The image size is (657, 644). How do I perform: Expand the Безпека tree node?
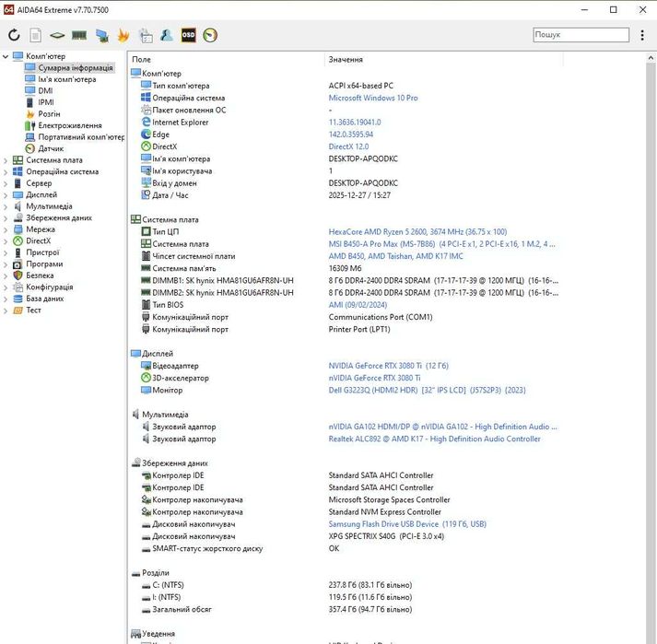6,275
